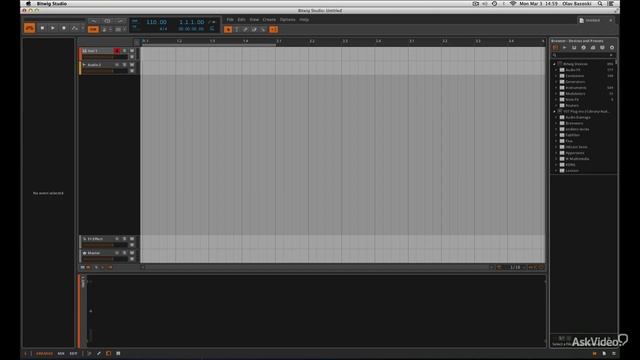Image resolution: width=640 pixels, height=360 pixels.
Task: Mute the Master track
Action: tap(132, 253)
